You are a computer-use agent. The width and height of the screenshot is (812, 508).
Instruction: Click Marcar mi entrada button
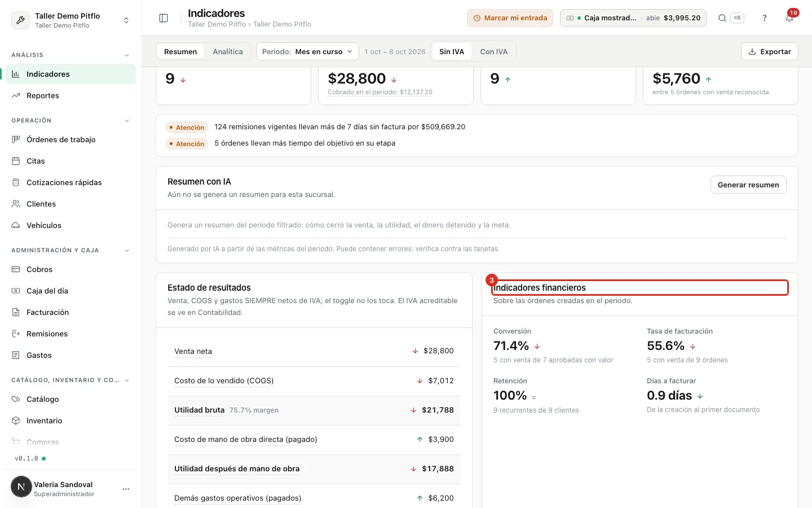coord(510,18)
